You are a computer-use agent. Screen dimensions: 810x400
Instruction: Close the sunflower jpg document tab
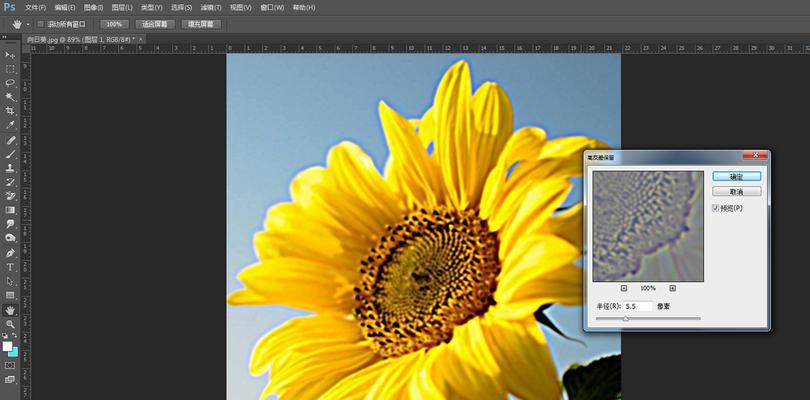pyautogui.click(x=141, y=39)
